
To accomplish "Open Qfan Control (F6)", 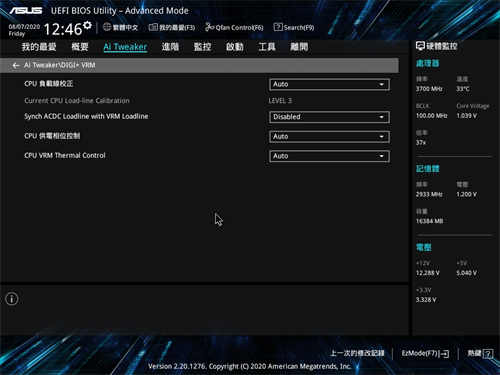I will tap(234, 27).
